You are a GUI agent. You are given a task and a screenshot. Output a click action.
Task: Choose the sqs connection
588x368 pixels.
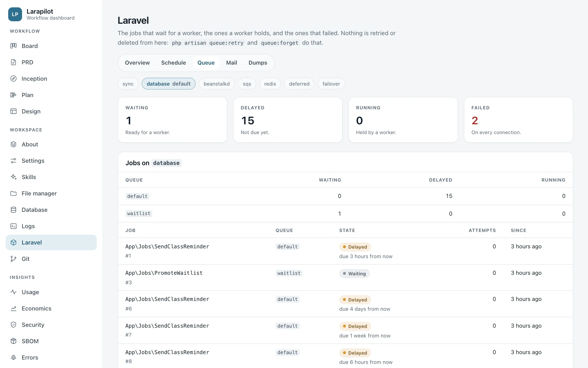point(247,84)
